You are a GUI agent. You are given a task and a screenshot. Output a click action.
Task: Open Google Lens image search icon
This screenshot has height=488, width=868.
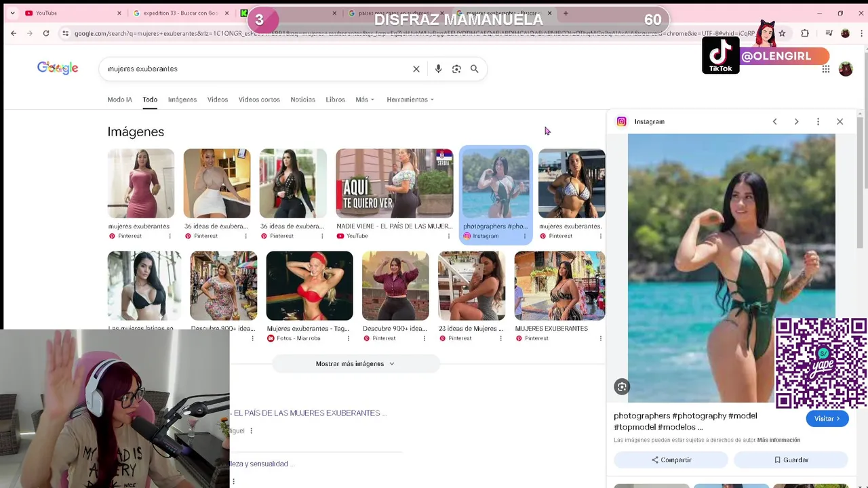coord(456,69)
